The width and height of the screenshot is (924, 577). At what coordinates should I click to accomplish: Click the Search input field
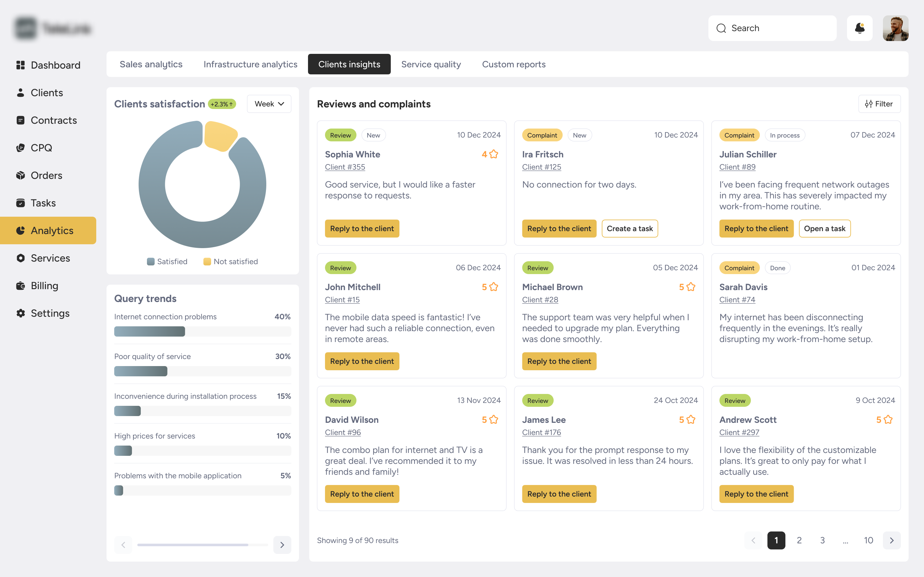click(779, 28)
